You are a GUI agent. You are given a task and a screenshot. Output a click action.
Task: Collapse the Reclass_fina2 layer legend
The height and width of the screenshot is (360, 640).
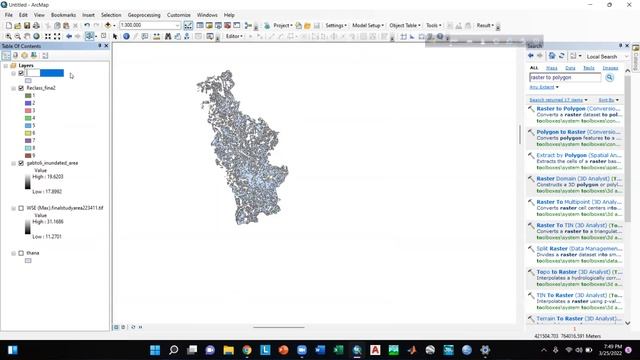click(x=13, y=88)
